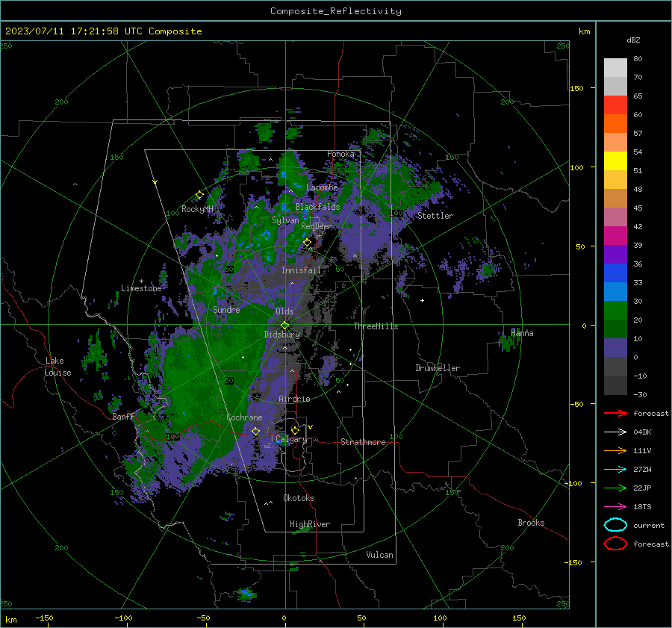Click the Lake Louise label

[57, 367]
